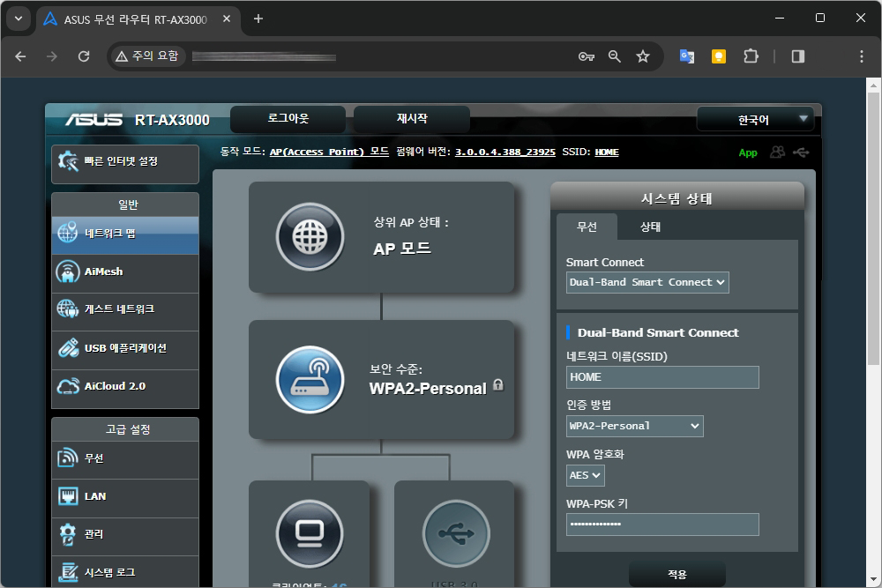Open the USB Application sidebar icon
882x588 pixels.
(x=68, y=348)
